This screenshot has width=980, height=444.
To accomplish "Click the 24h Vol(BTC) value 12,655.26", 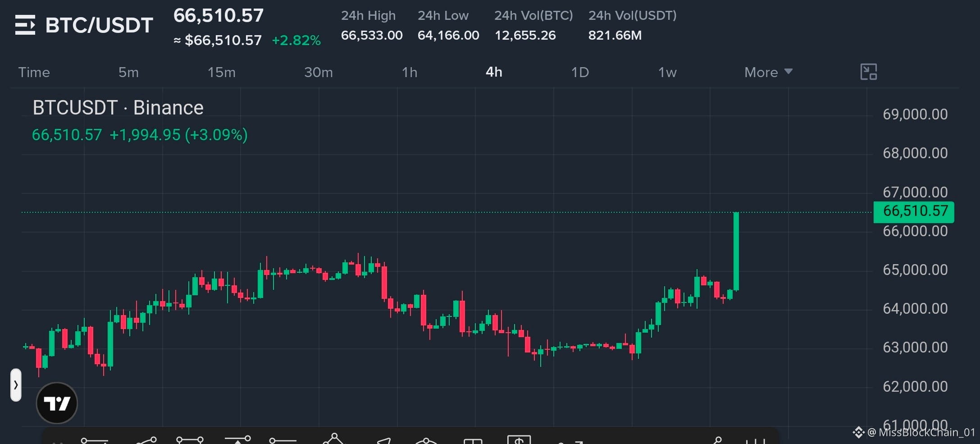I will point(525,35).
